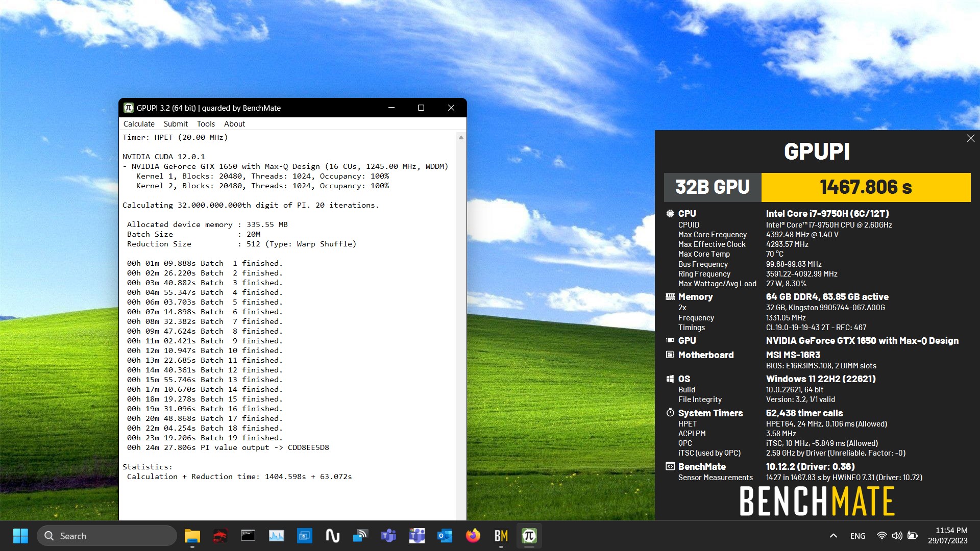Open Wi-Fi network settings in tray
Viewport: 980px width, 551px height.
coord(881,536)
